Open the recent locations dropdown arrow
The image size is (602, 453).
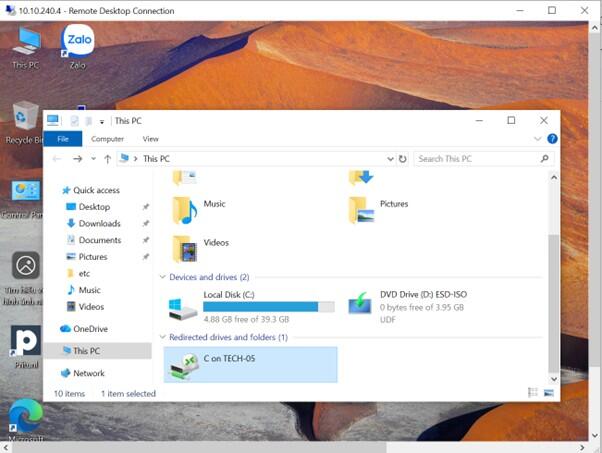coord(93,159)
